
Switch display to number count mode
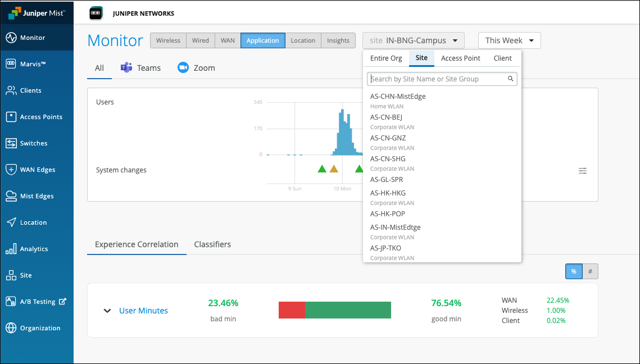coord(590,271)
